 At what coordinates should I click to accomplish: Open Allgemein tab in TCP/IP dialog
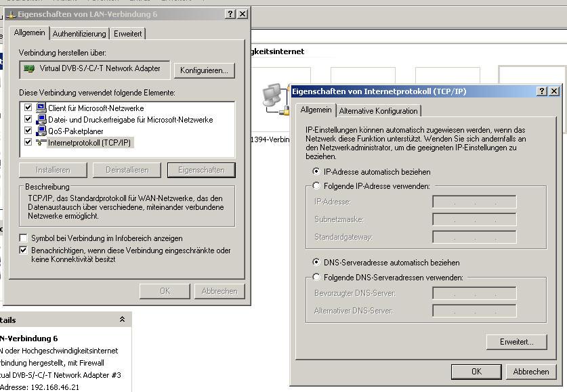pyautogui.click(x=316, y=110)
